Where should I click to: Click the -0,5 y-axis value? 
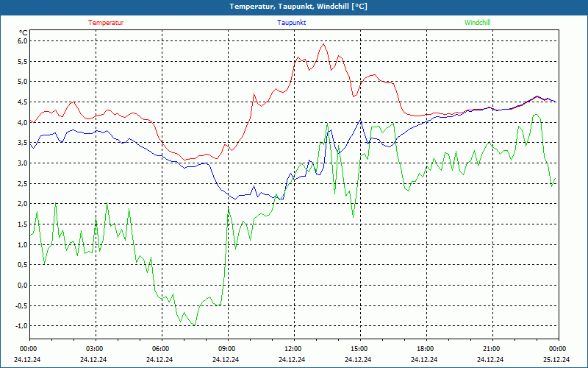22,305
